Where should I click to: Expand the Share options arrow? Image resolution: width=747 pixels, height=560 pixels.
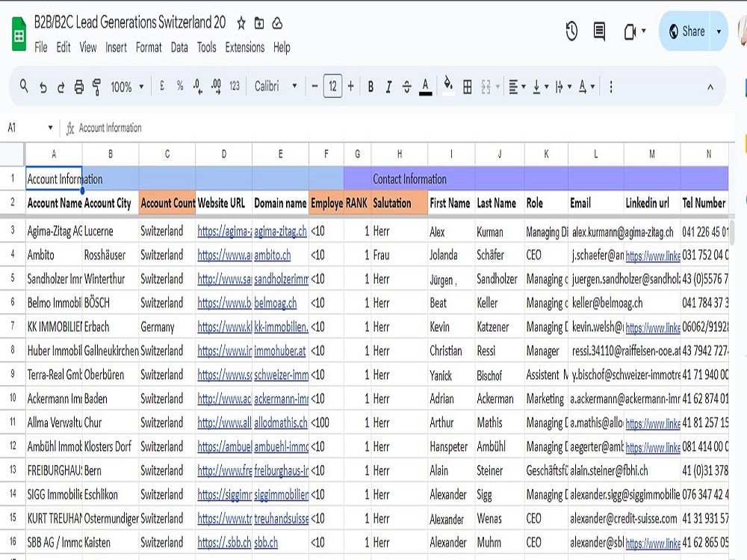[719, 32]
